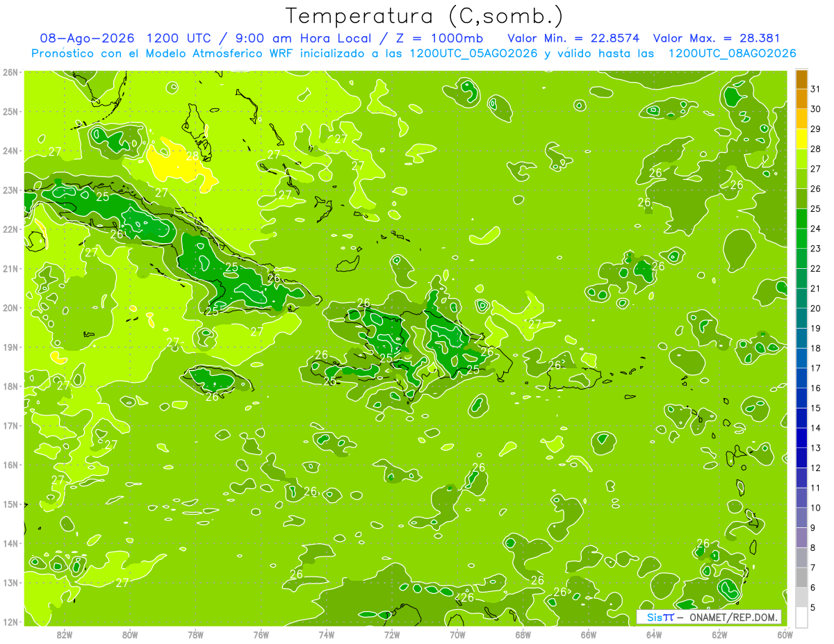
Task: Click the gray colorbar segment between 6 and 7
Action: [801, 577]
